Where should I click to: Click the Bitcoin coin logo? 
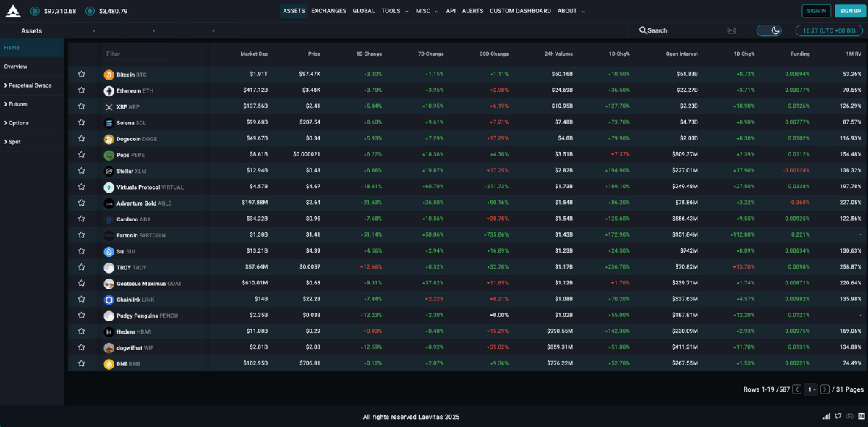109,75
